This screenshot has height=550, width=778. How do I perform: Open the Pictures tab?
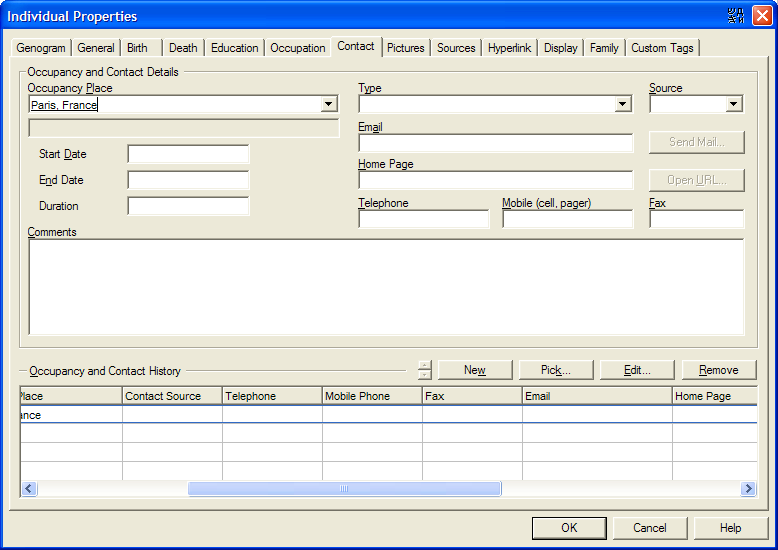pyautogui.click(x=406, y=48)
